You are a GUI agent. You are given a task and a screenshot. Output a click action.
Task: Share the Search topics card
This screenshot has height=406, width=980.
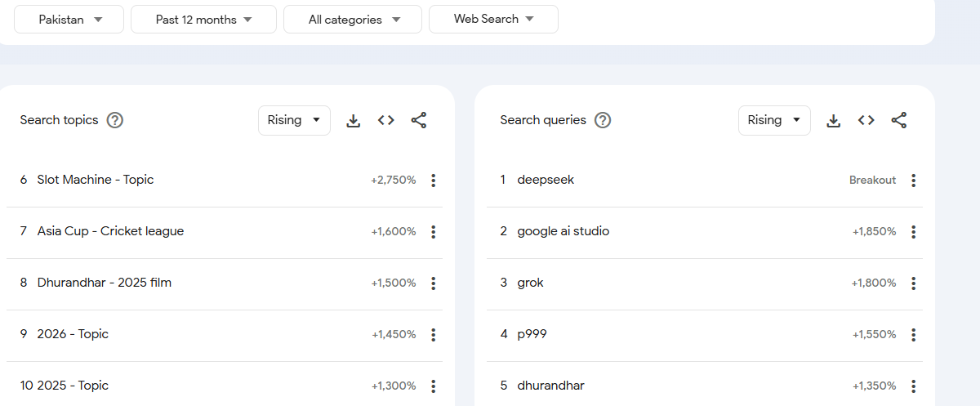419,121
